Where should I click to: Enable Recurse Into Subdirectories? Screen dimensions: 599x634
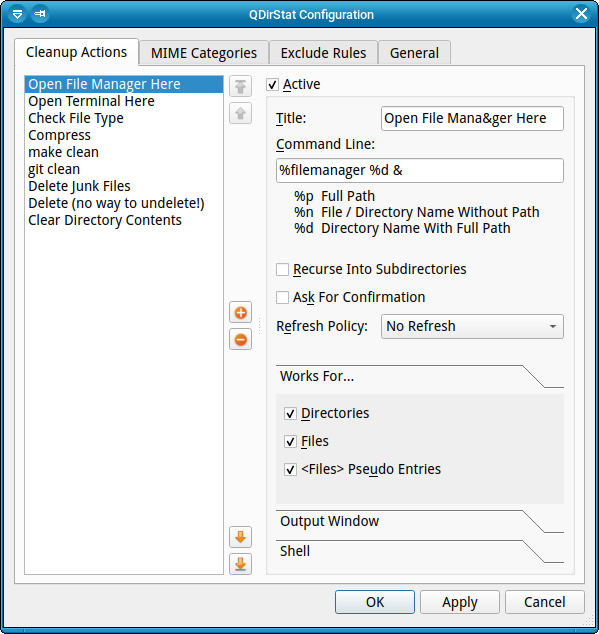click(x=282, y=269)
